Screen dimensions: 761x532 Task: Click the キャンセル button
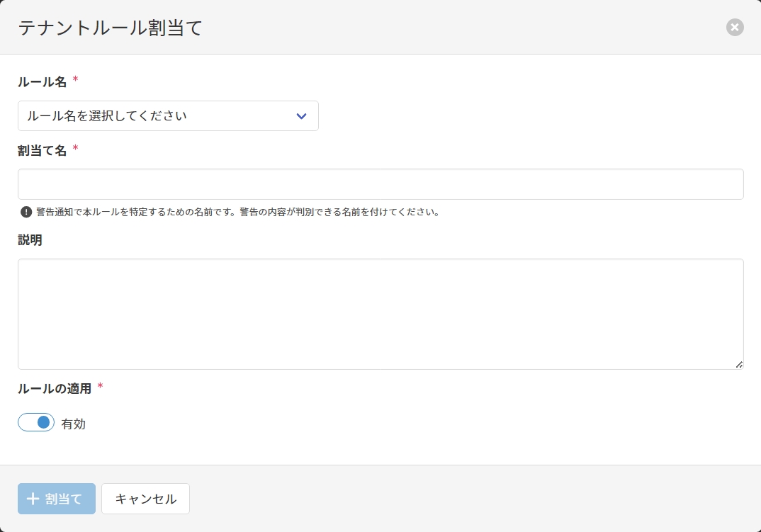[x=145, y=499]
